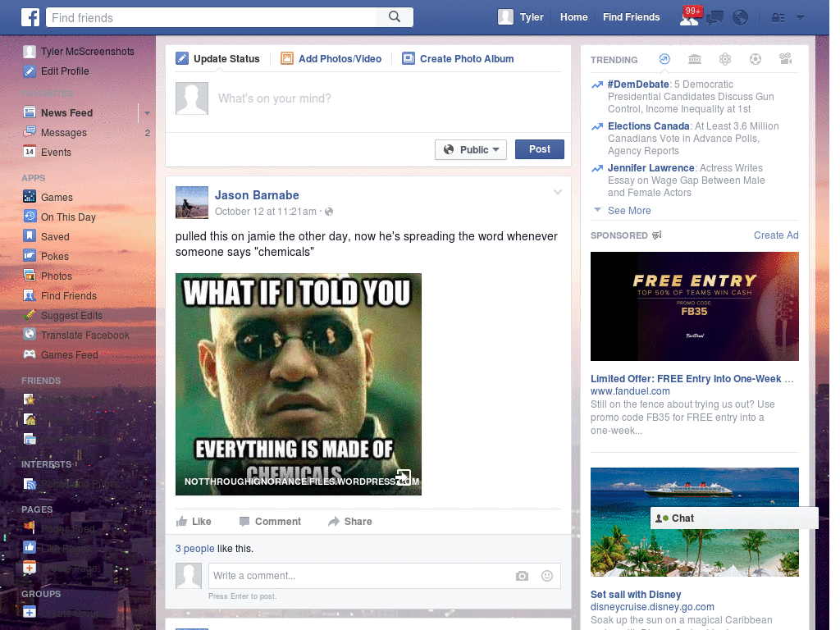Click the Photos icon in sidebar
840x630 pixels.
[30, 276]
